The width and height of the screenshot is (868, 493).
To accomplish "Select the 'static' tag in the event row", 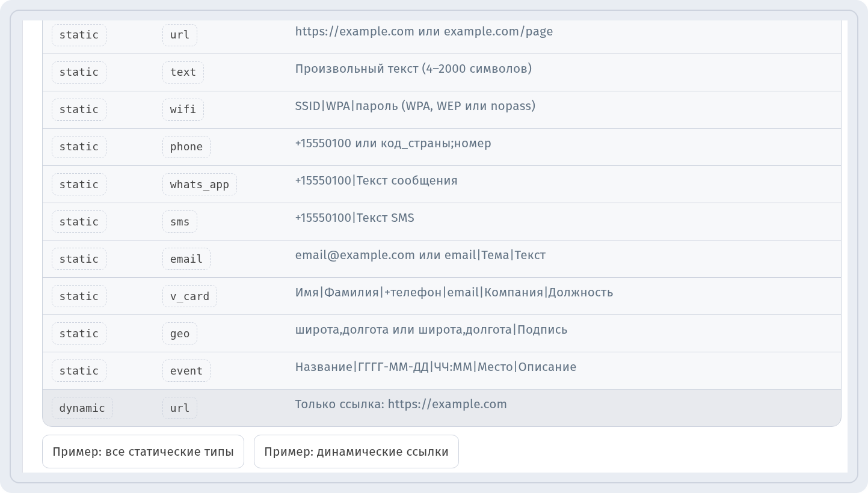I will (79, 371).
